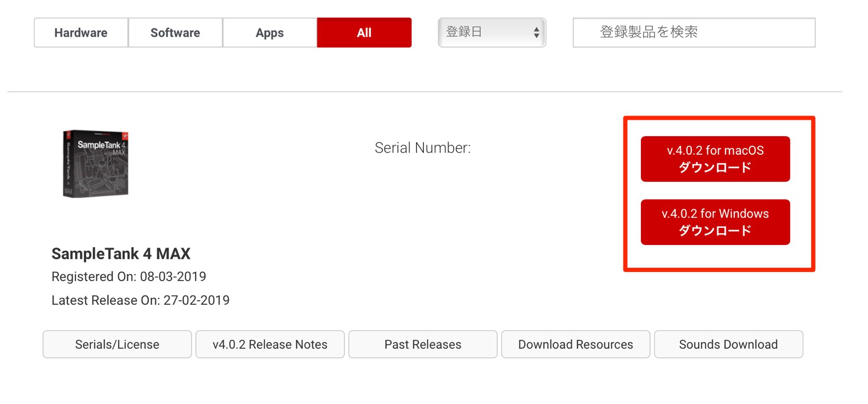Click the Registered On: 08-03-2019 text

(x=129, y=277)
